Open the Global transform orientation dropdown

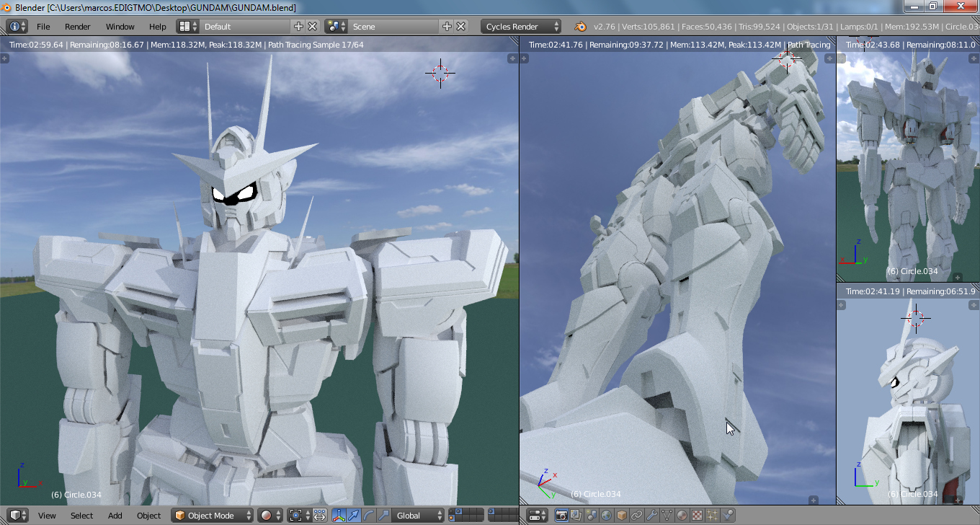click(419, 516)
